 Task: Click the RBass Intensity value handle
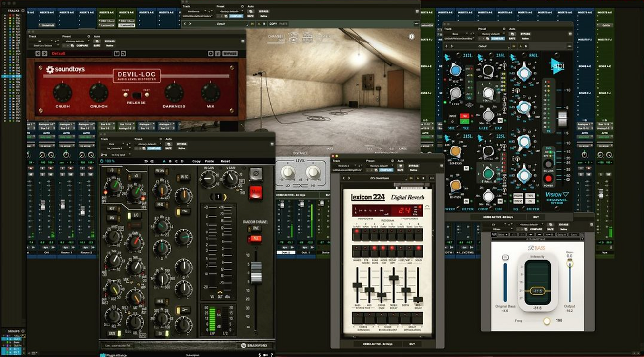click(x=537, y=291)
